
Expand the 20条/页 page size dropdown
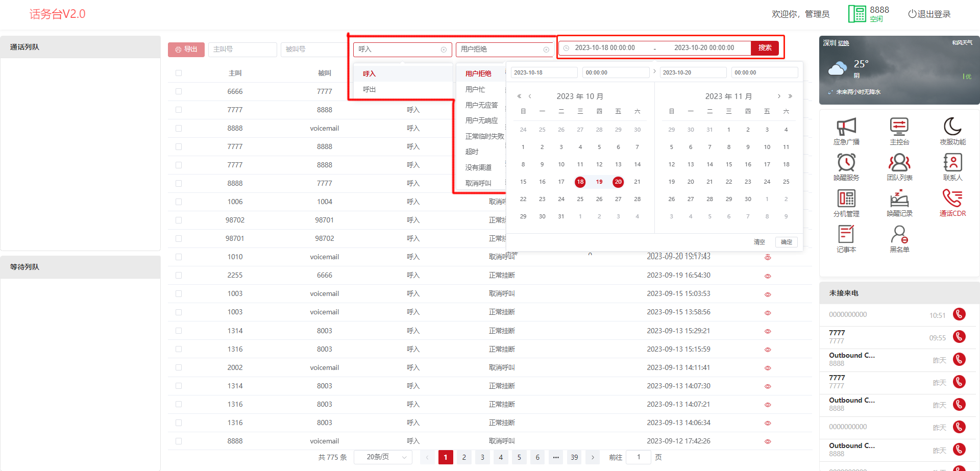pos(383,457)
